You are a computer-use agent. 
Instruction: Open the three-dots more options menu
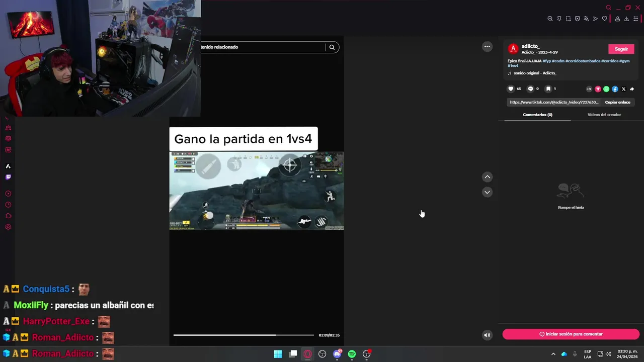(x=487, y=47)
